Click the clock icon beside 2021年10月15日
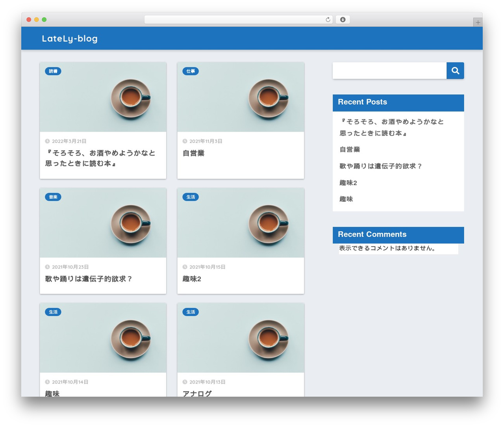This screenshot has width=504, height=427. coord(185,267)
